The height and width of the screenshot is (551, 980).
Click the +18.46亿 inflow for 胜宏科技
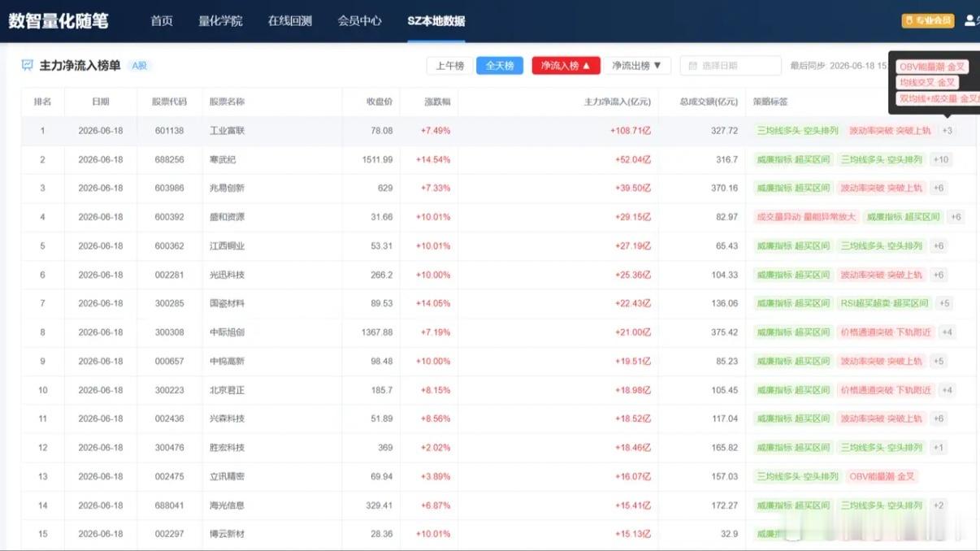coord(633,448)
